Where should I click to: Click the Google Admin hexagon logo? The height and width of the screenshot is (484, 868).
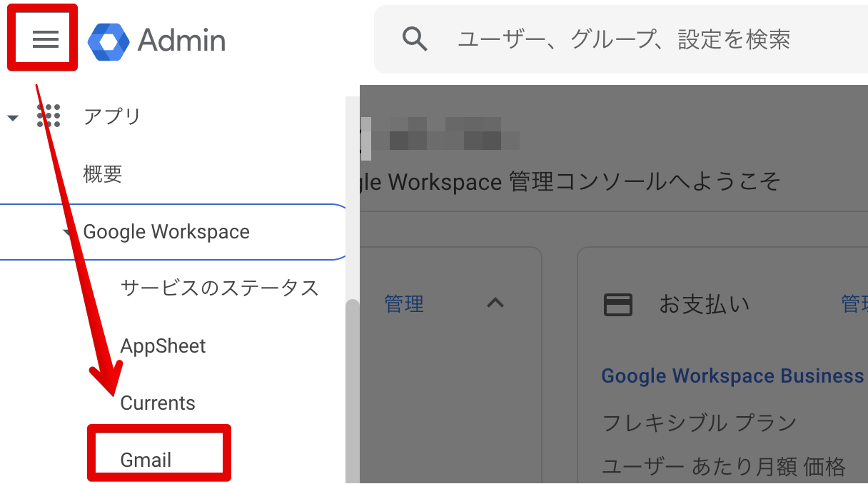pos(108,41)
